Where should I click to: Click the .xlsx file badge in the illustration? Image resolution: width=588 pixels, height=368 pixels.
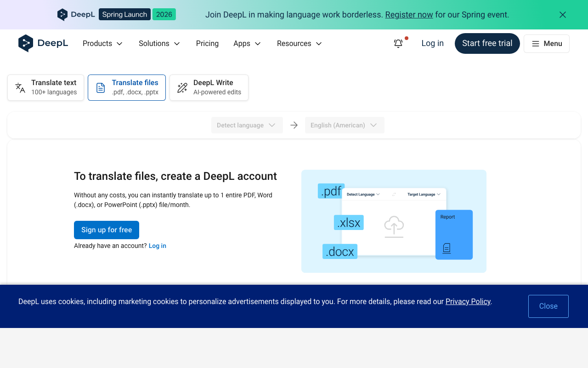pos(349,223)
